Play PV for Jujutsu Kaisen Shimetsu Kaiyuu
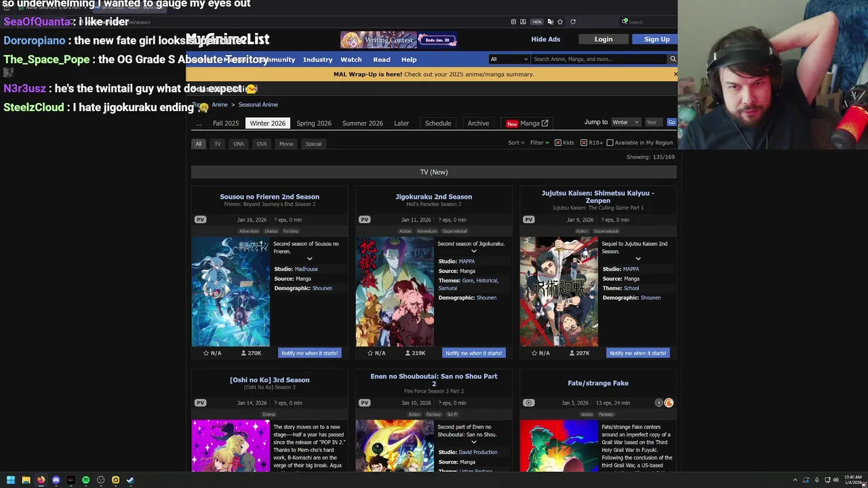Image resolution: width=868 pixels, height=488 pixels. [x=528, y=220]
